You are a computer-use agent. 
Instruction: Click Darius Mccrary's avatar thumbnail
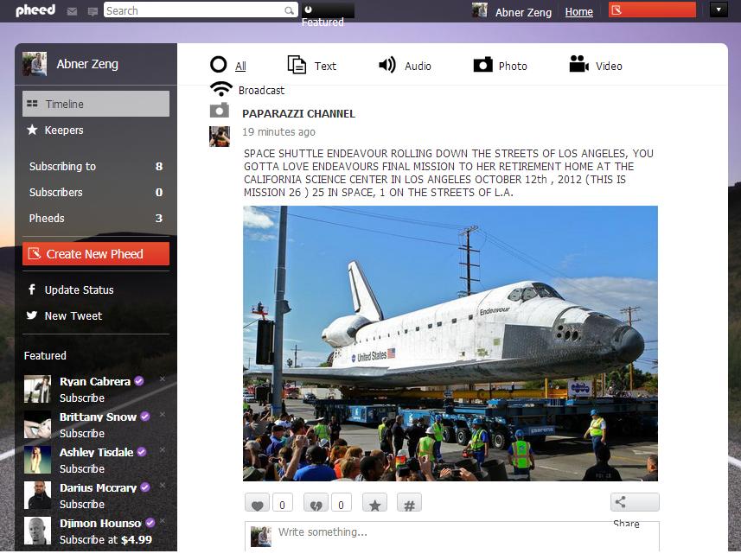pyautogui.click(x=37, y=495)
